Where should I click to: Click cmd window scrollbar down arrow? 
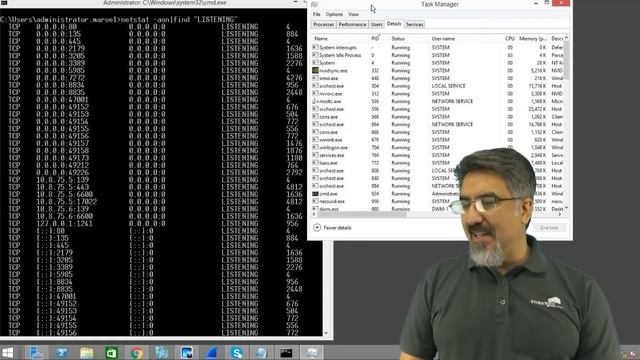tap(326, 333)
